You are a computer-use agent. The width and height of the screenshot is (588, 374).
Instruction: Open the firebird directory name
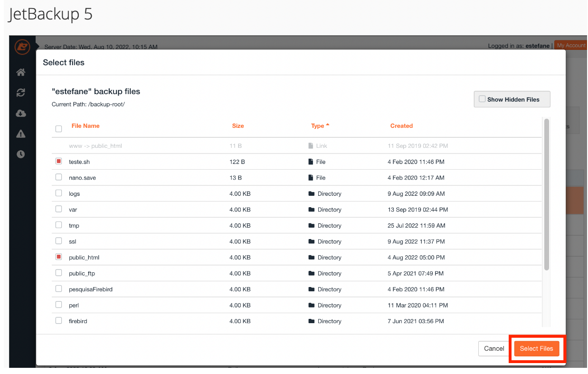tap(78, 321)
